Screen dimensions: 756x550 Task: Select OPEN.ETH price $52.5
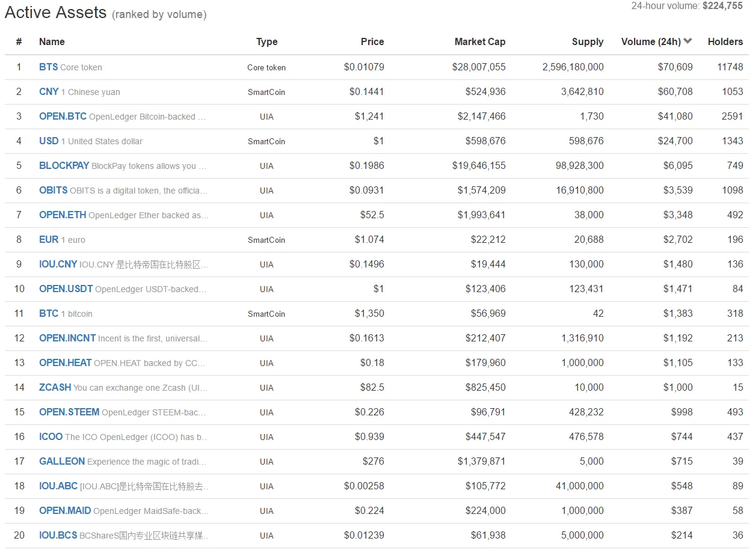coord(372,215)
